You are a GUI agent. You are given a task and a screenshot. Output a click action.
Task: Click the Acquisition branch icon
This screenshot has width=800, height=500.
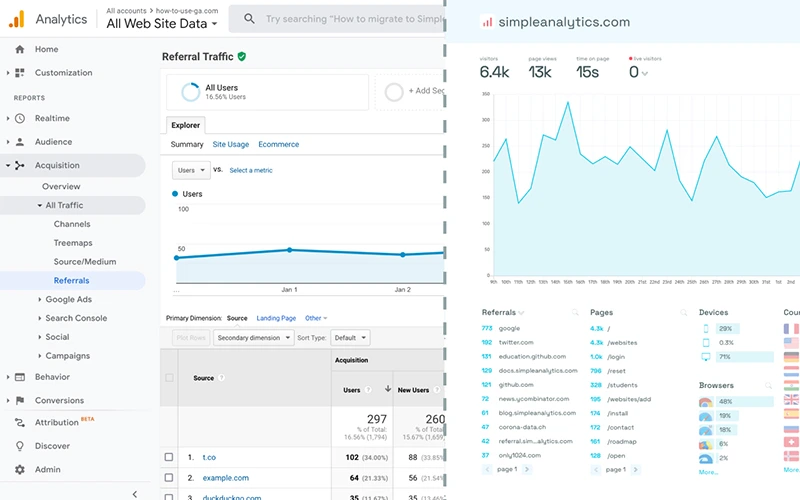(x=19, y=165)
